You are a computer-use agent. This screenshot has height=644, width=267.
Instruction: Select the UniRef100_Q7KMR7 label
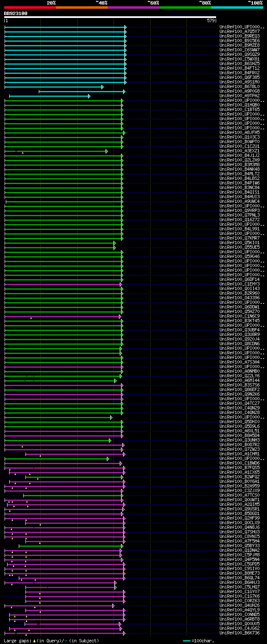239,238
